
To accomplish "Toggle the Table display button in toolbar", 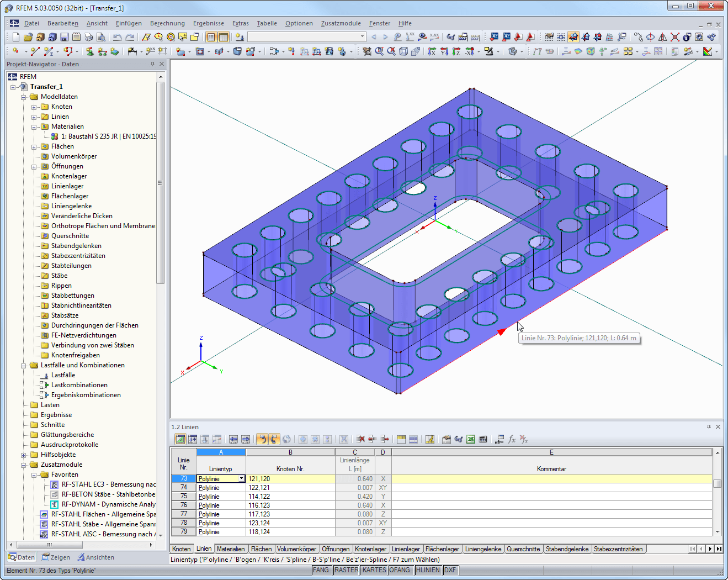I will 223,37.
